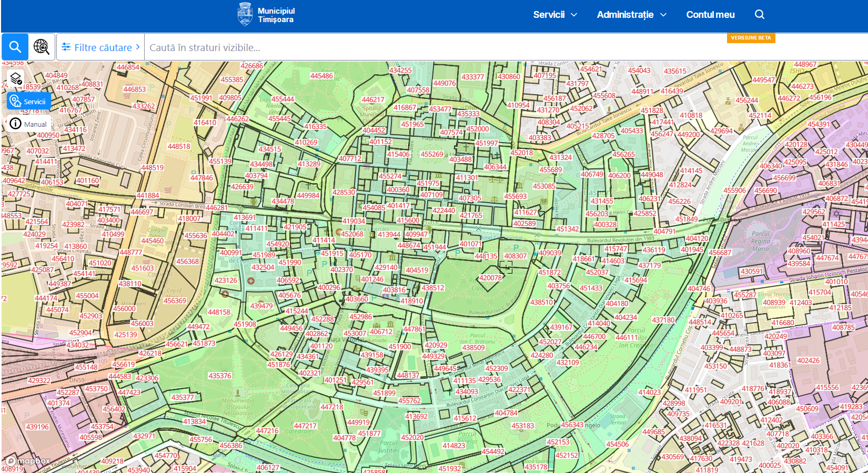Click the mapbox attribution logo
The width and height of the screenshot is (868, 473).
28,461
